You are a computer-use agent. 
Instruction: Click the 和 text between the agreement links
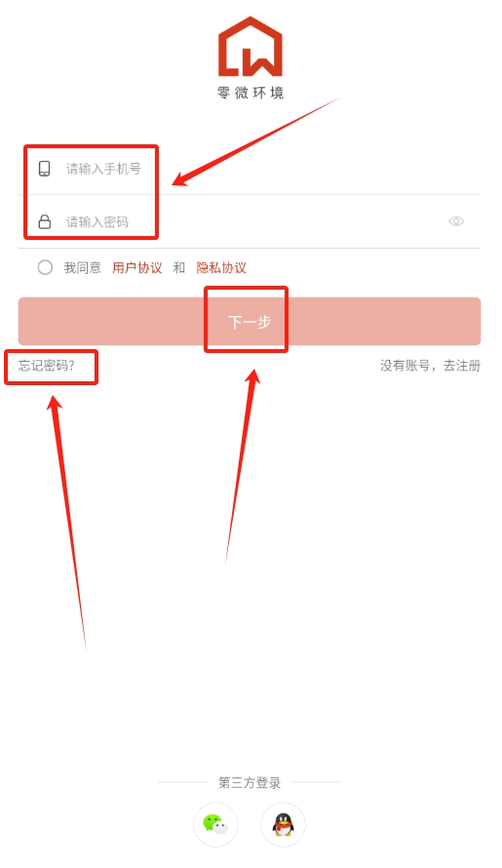(178, 268)
